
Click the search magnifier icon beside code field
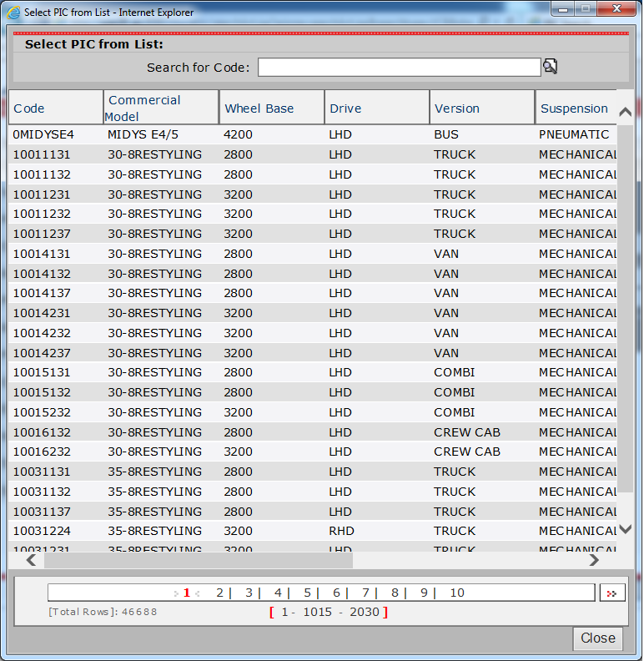point(550,67)
